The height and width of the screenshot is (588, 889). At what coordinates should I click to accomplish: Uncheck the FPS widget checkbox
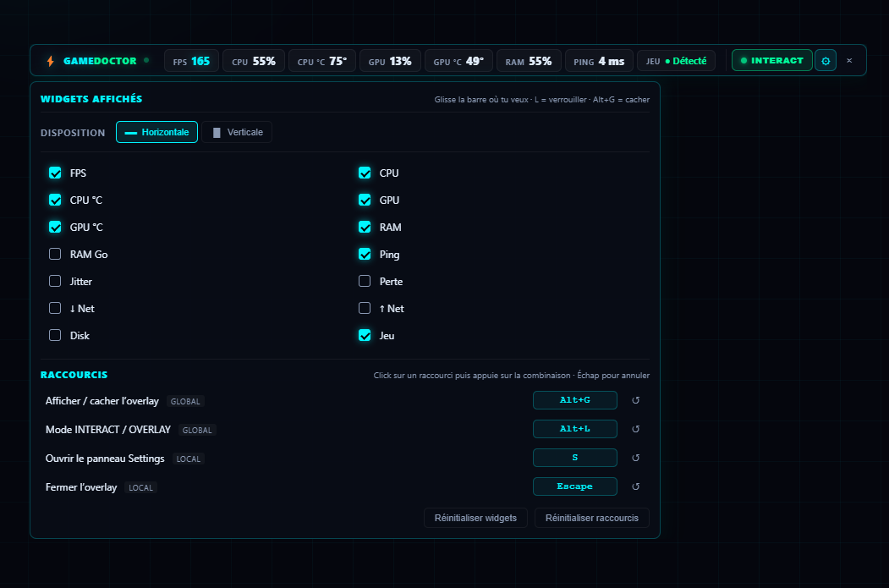pyautogui.click(x=55, y=173)
